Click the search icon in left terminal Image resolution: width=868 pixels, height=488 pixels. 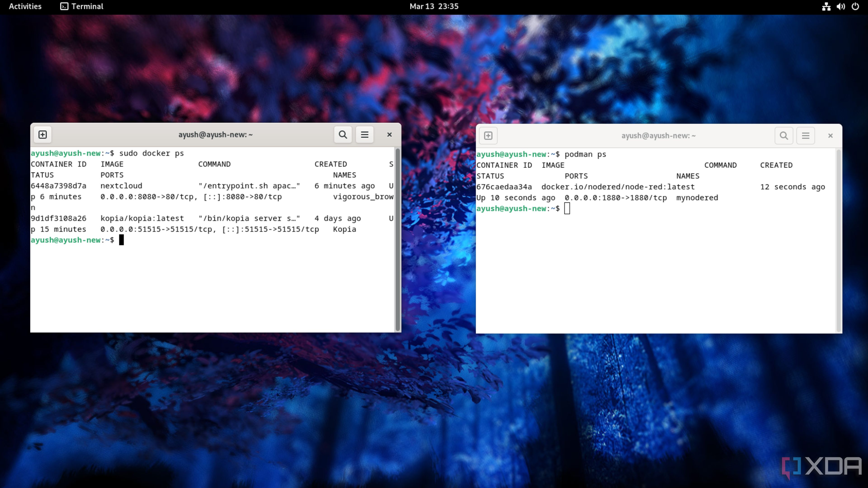click(343, 134)
